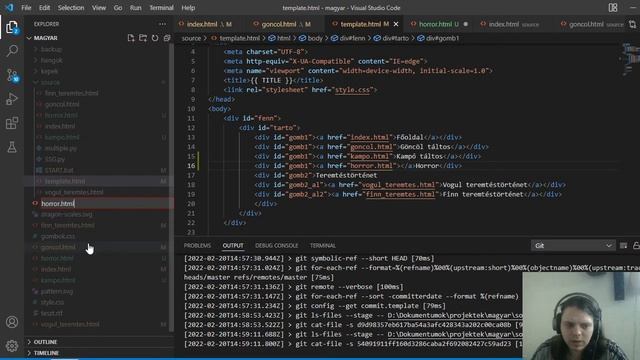Click the 'kampo.html' href link in code
The width and height of the screenshot is (640, 360).
click(x=369, y=156)
